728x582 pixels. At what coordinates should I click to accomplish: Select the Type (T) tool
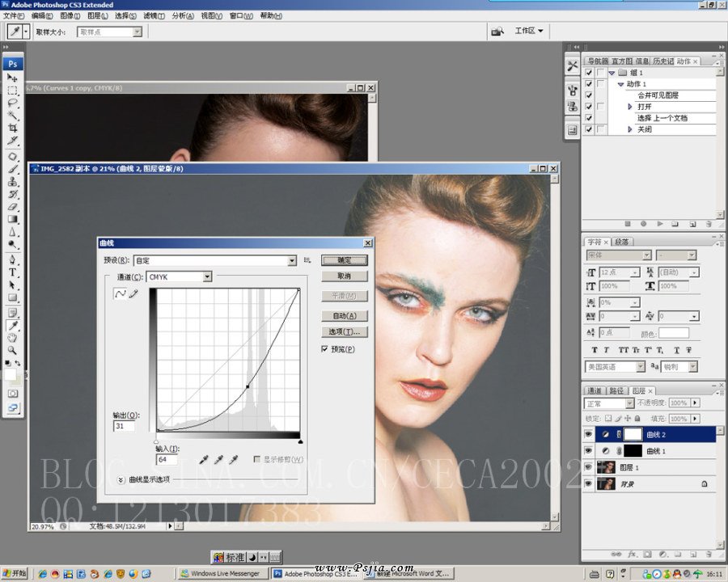13,272
